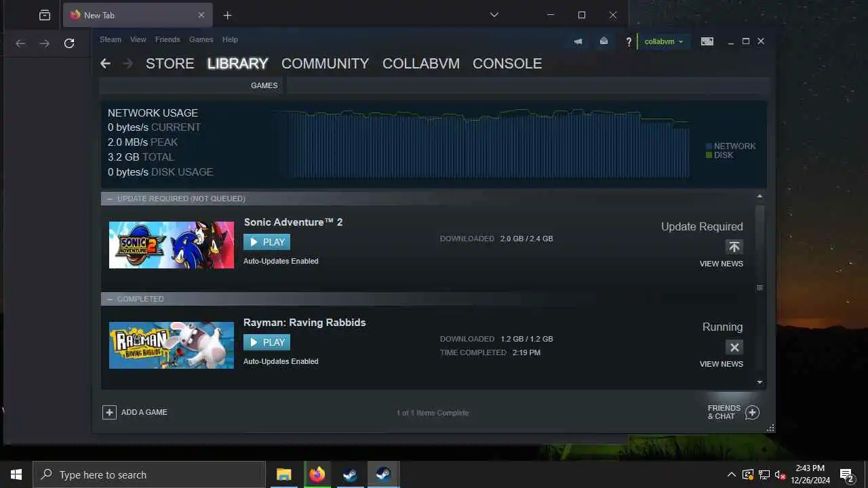This screenshot has height=488, width=868.
Task: Open the View menu
Action: click(x=138, y=39)
